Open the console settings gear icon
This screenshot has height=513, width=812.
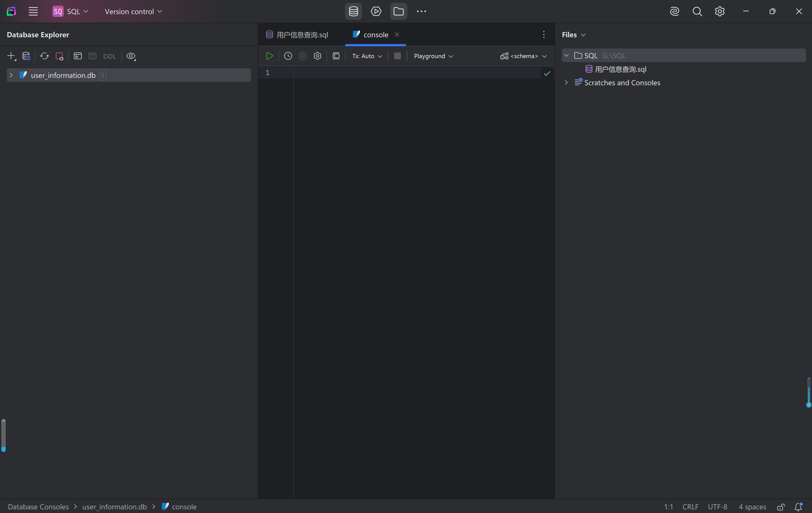click(x=317, y=56)
